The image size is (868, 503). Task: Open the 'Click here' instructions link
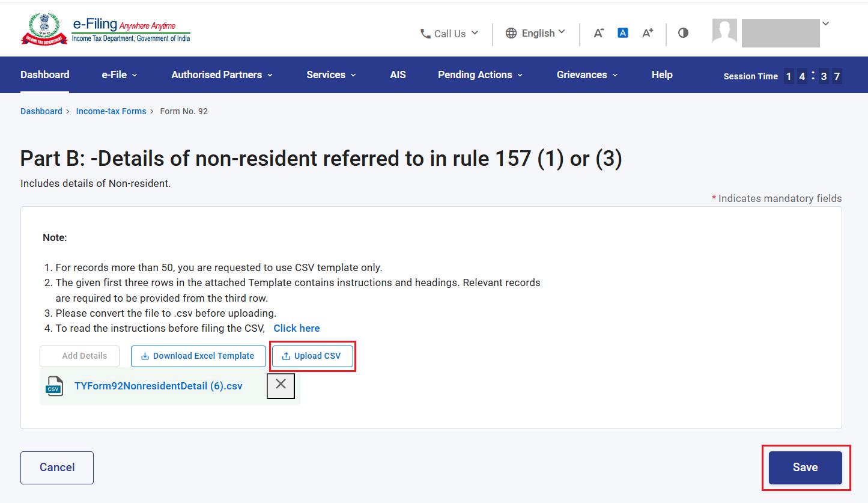[297, 328]
